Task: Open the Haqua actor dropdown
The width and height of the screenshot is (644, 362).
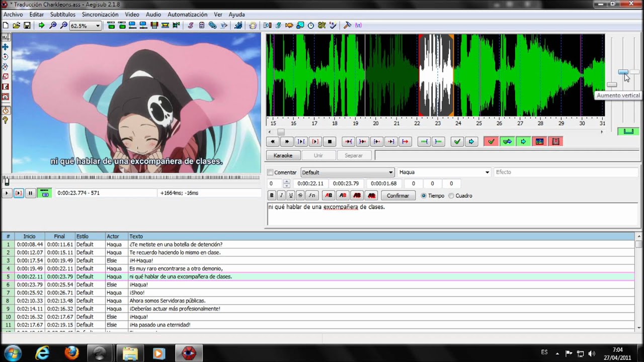Action: pos(444,172)
